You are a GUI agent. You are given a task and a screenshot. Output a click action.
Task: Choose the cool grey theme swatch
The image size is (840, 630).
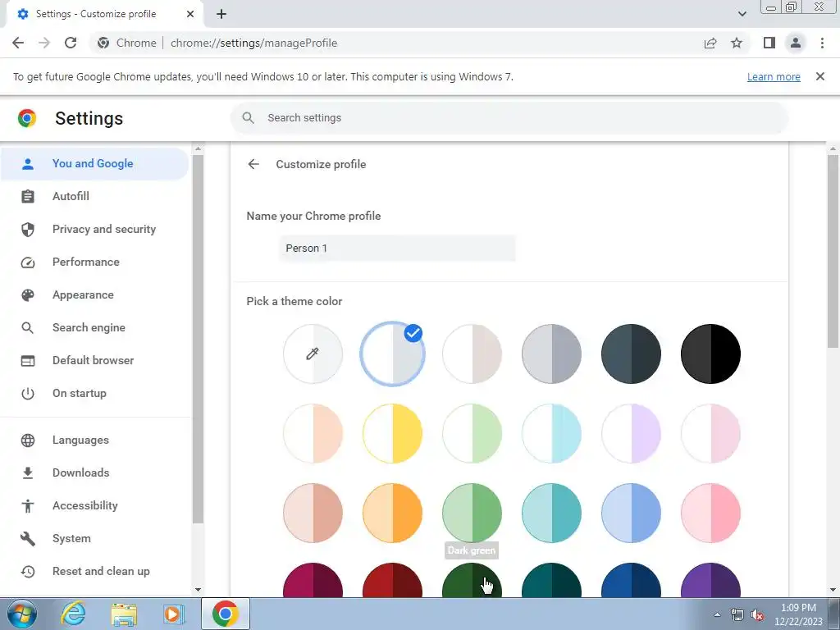tap(552, 354)
